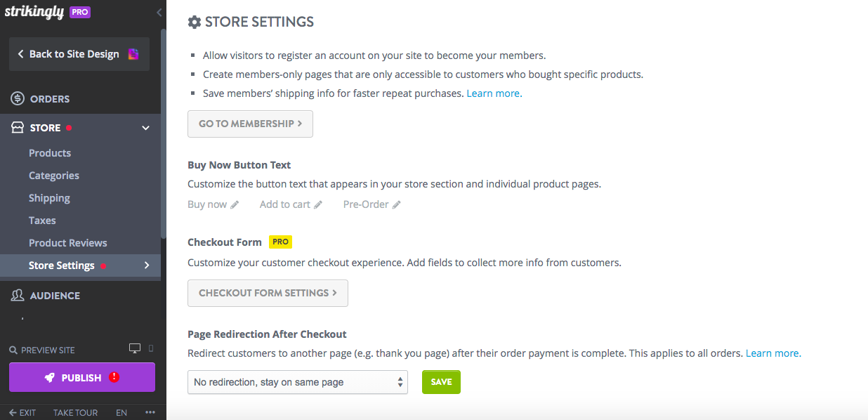Click the Orders dollar icon in sidebar
The image size is (868, 420).
pyautogui.click(x=18, y=98)
